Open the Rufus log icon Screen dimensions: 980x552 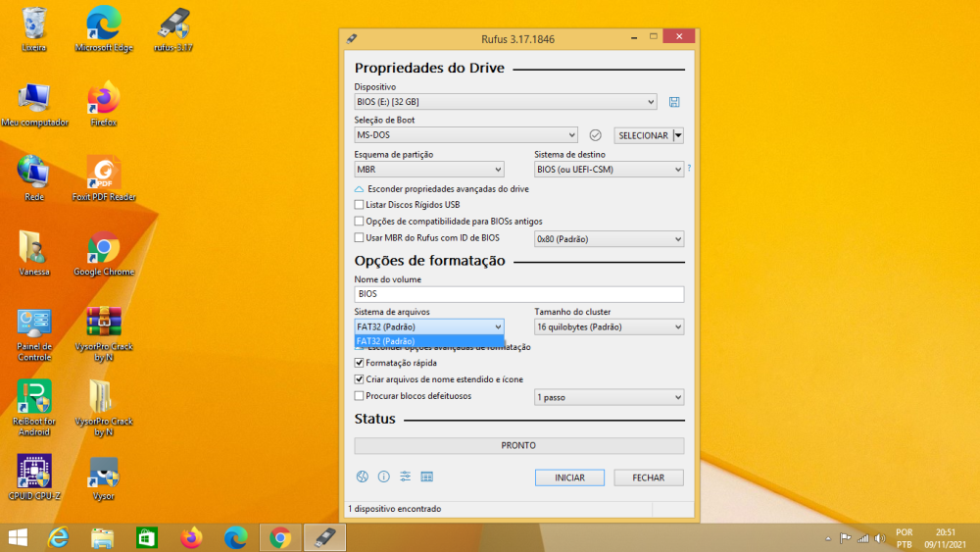[427, 477]
